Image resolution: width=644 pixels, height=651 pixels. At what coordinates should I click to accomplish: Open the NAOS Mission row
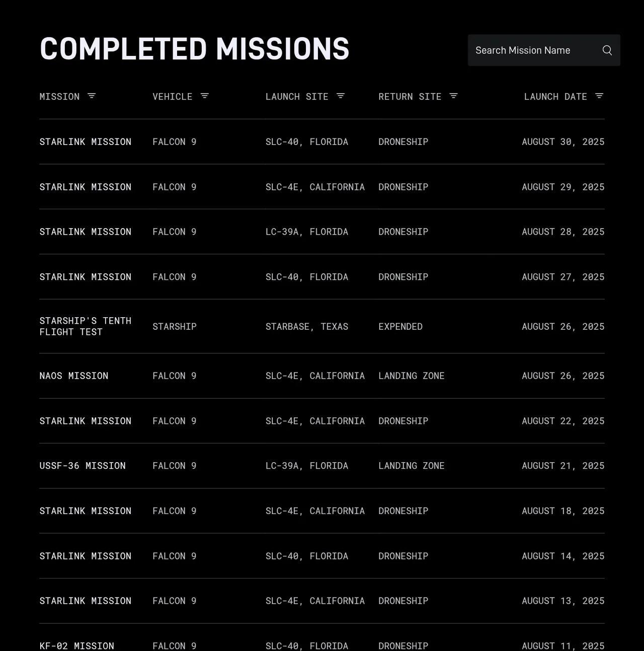click(x=74, y=376)
